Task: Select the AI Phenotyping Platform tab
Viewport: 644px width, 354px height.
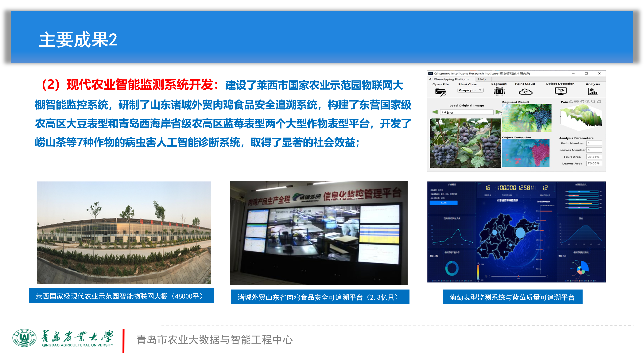Action: click(449, 79)
